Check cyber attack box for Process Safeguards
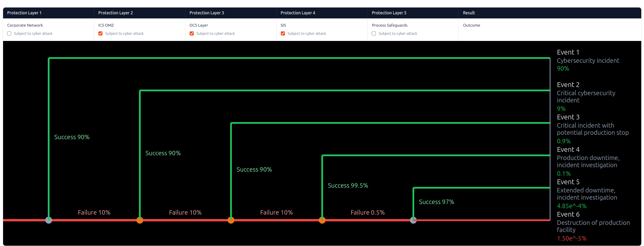The height and width of the screenshot is (246, 644). pos(374,33)
